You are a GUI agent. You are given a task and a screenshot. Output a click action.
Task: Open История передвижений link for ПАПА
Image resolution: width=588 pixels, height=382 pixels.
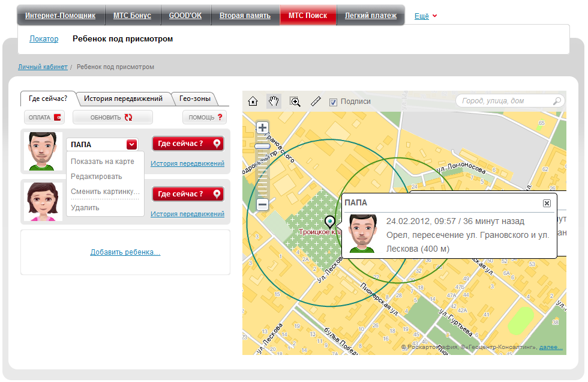(x=187, y=163)
